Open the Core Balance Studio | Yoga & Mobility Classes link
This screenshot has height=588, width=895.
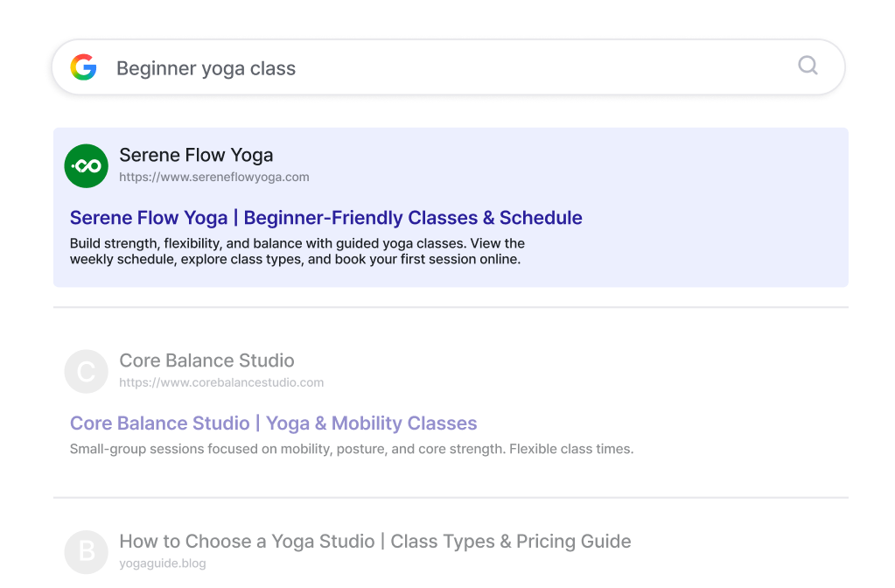(273, 423)
